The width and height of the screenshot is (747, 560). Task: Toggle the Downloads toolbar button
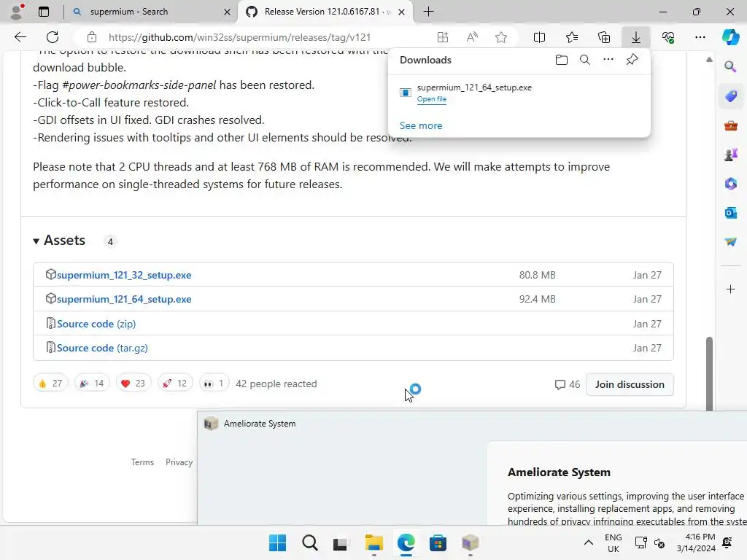pyautogui.click(x=636, y=37)
